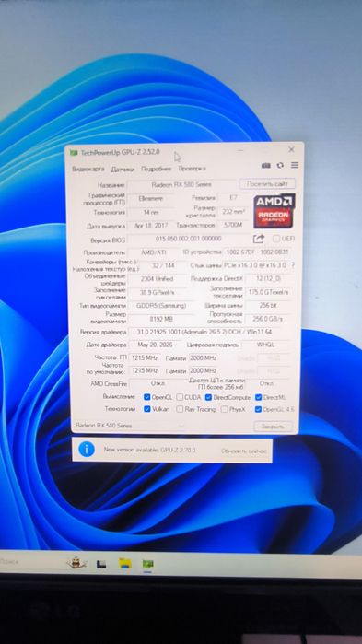This screenshot has width=362, height=644.
Task: Toggle the Vulkan checkbox
Action: click(147, 409)
